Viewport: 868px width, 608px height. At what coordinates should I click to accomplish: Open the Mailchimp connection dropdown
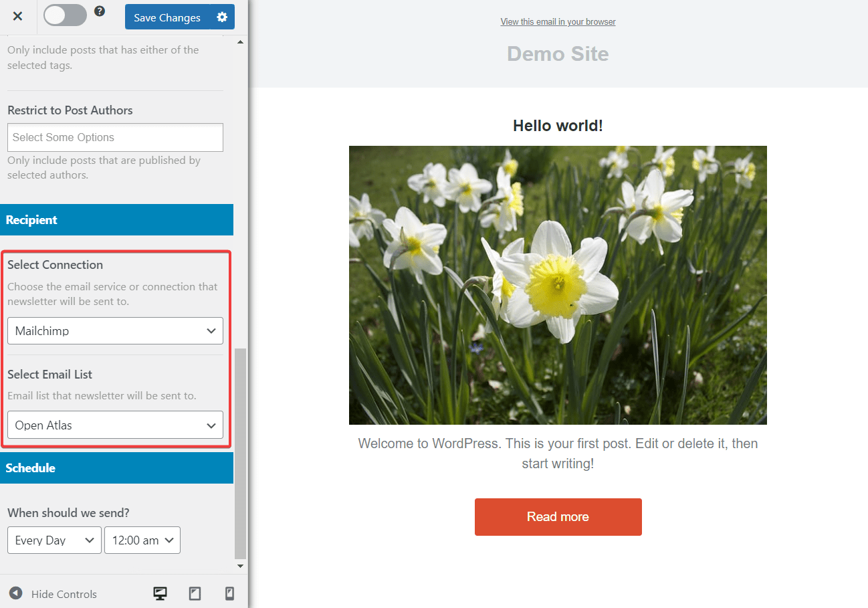pos(114,330)
